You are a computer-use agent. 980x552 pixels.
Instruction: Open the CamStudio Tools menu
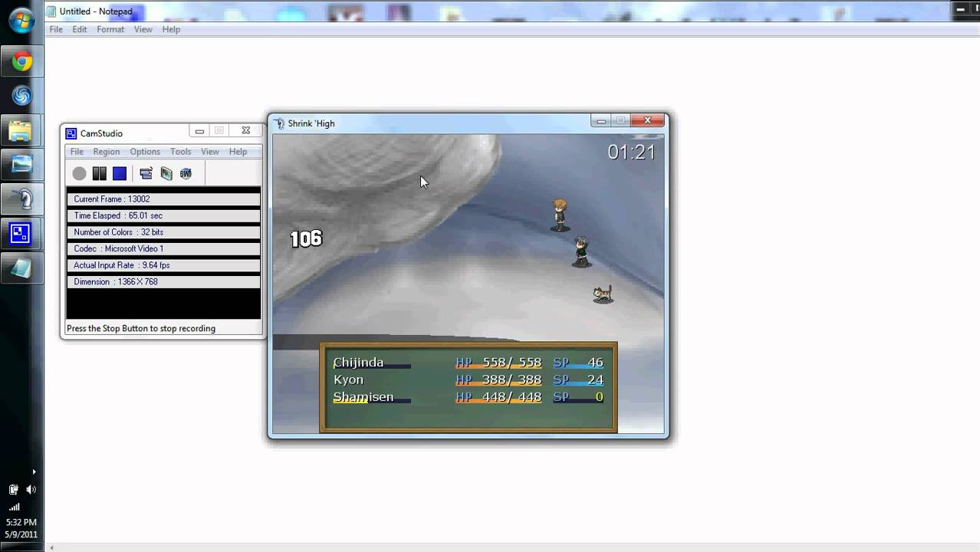[x=181, y=152]
